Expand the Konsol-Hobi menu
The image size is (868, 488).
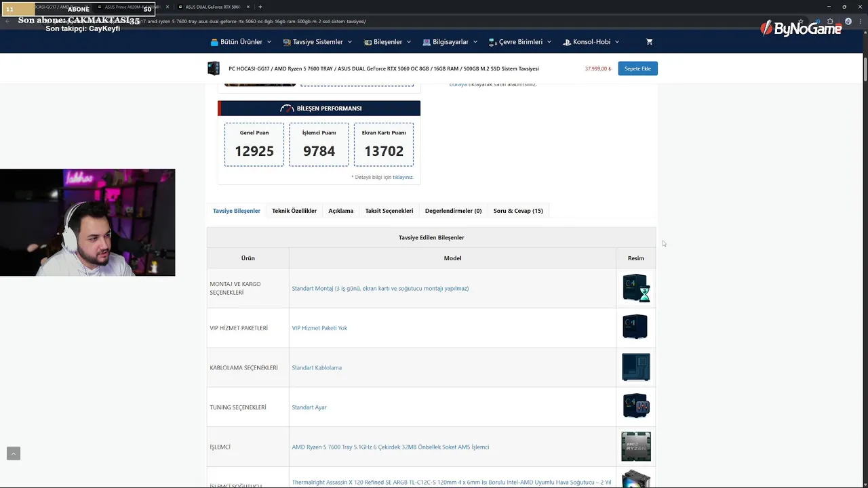tap(591, 41)
